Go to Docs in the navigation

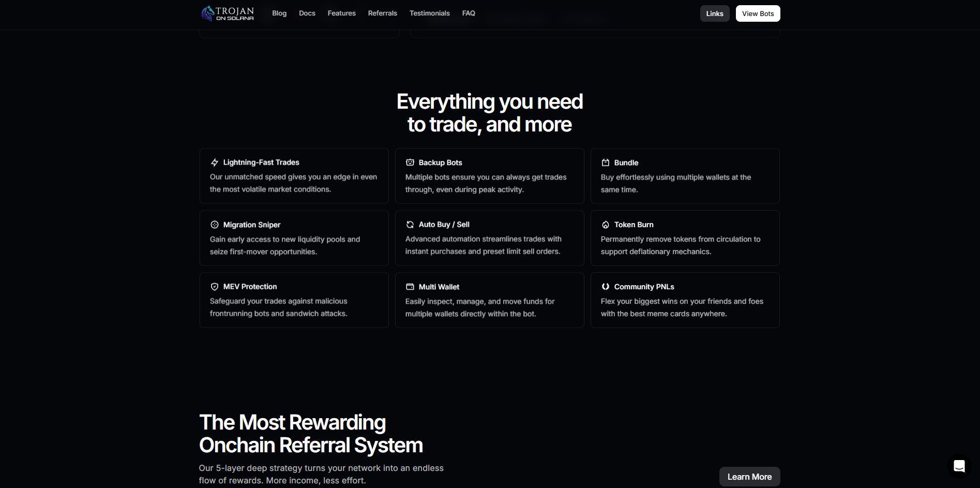tap(307, 13)
